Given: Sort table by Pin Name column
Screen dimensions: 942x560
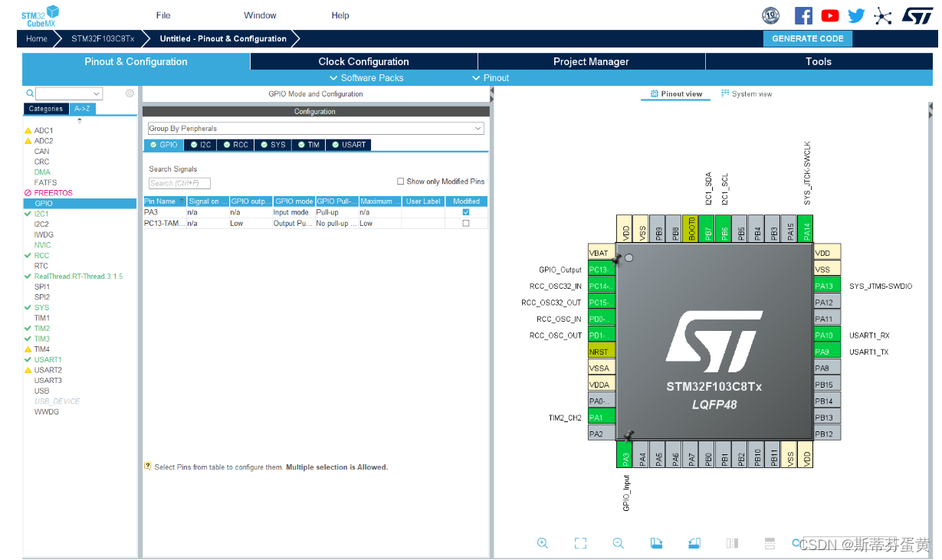Looking at the screenshot, I should tap(165, 201).
